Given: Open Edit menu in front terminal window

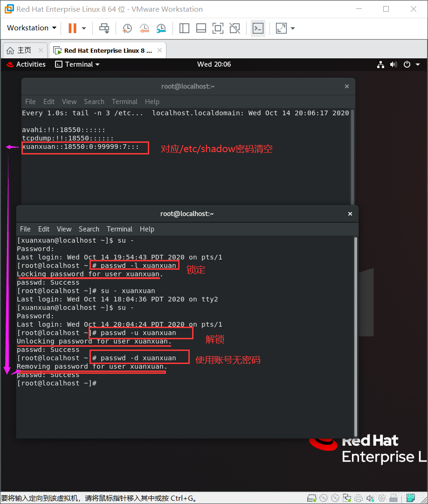Looking at the screenshot, I should point(44,229).
